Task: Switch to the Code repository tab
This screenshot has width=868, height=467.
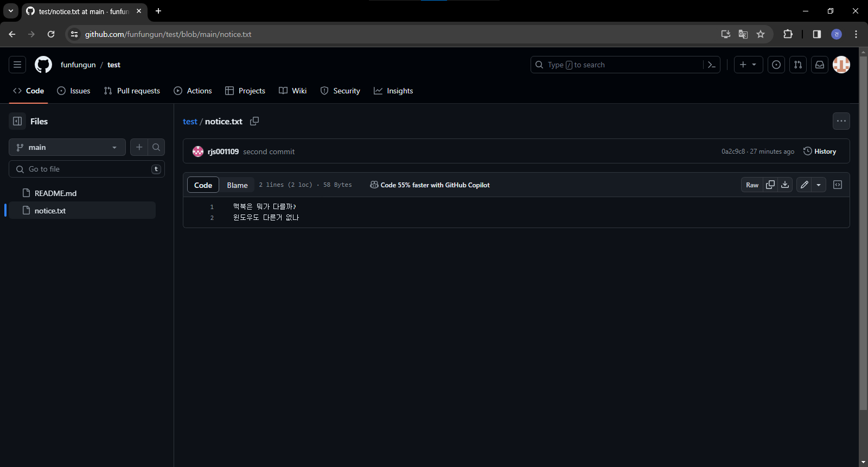Action: coord(28,91)
